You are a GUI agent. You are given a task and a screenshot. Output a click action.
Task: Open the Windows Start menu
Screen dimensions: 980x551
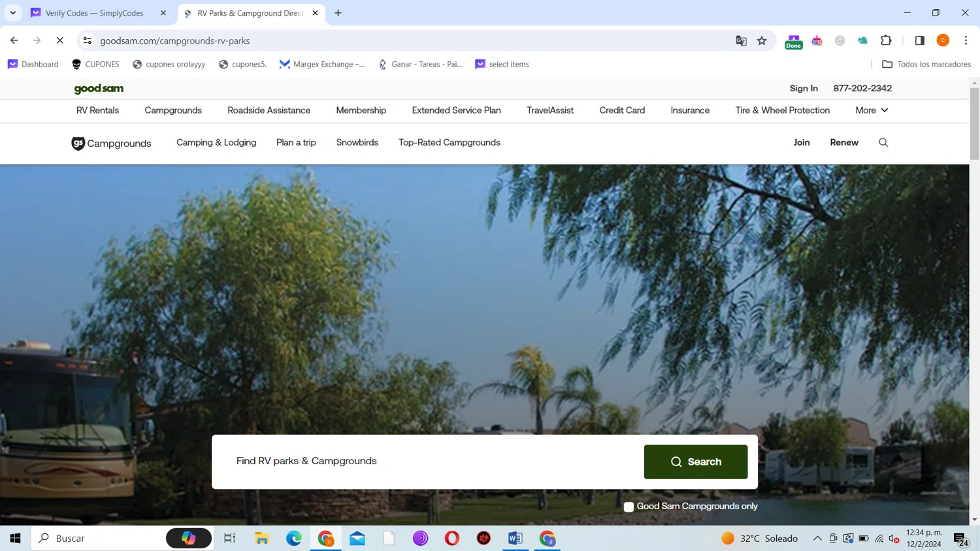15,538
